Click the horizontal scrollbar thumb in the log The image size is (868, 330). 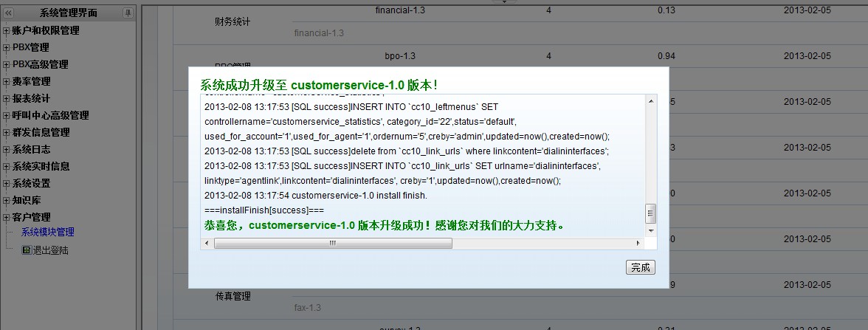coord(332,243)
